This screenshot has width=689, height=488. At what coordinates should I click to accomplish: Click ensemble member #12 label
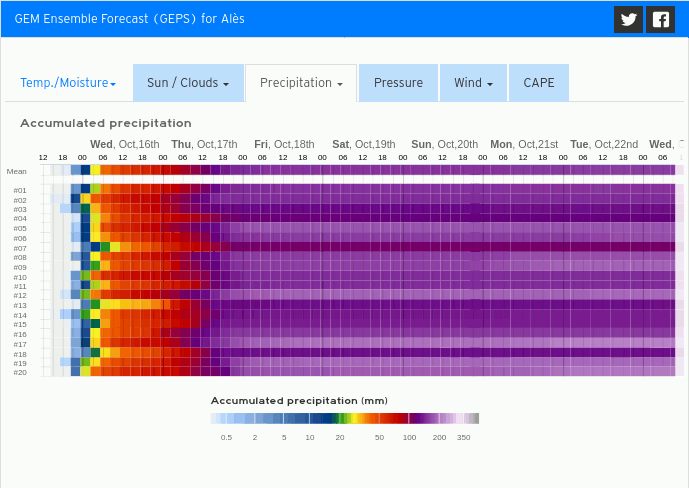pyautogui.click(x=20, y=296)
